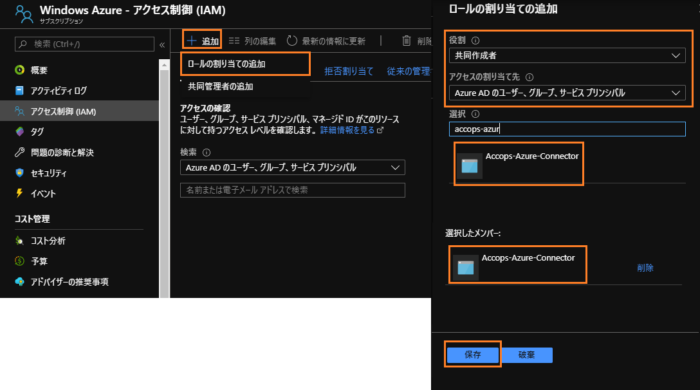Select the タグ tag icon item
The image size is (700, 390).
pos(19,132)
